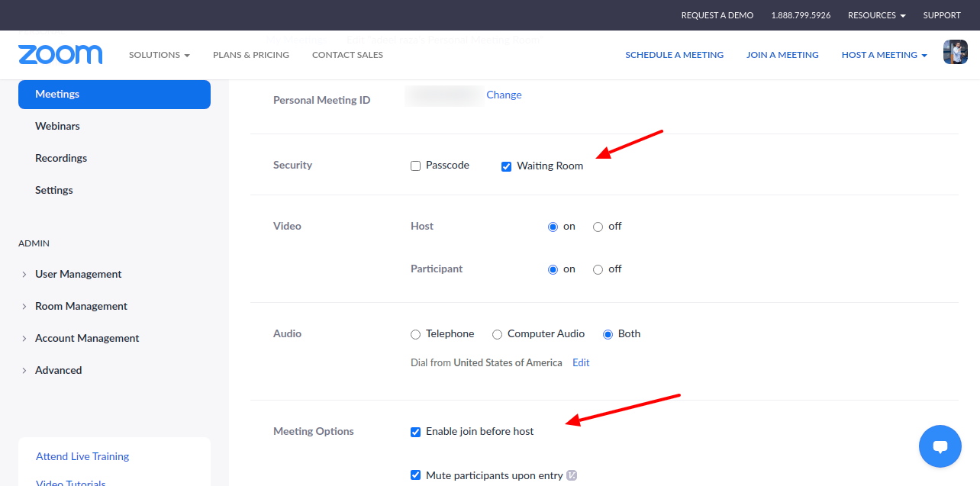Image resolution: width=980 pixels, height=486 pixels.
Task: Click Join a Meeting link
Action: (782, 55)
